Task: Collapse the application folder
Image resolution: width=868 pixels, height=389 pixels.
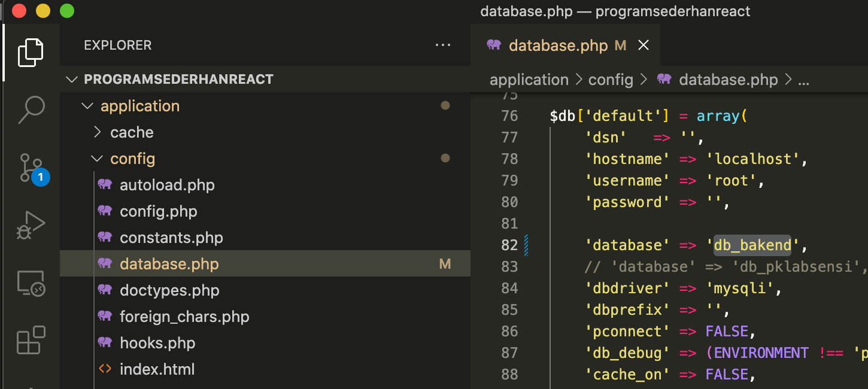Action: click(139, 106)
